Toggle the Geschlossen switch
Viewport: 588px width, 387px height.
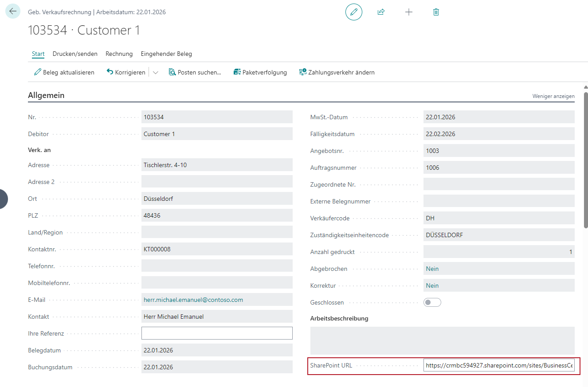[x=432, y=302]
